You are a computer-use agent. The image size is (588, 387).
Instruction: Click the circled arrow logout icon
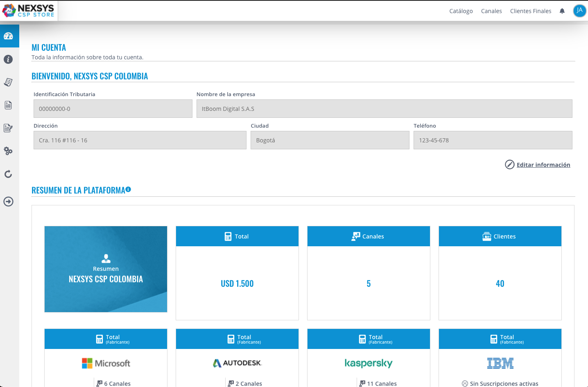coord(8,202)
